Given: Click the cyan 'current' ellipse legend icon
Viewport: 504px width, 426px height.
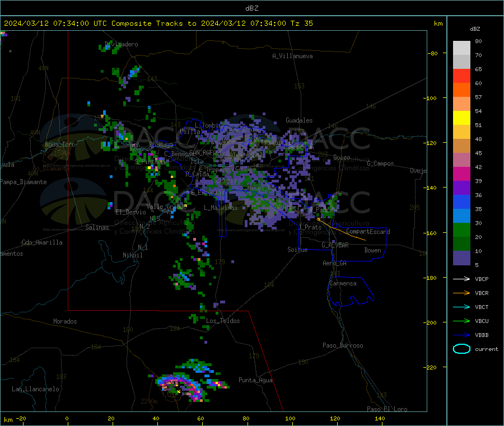Looking at the screenshot, I should (x=461, y=349).
